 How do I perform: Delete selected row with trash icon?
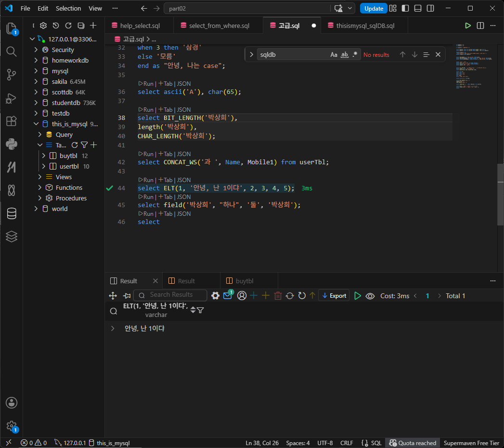click(x=278, y=296)
